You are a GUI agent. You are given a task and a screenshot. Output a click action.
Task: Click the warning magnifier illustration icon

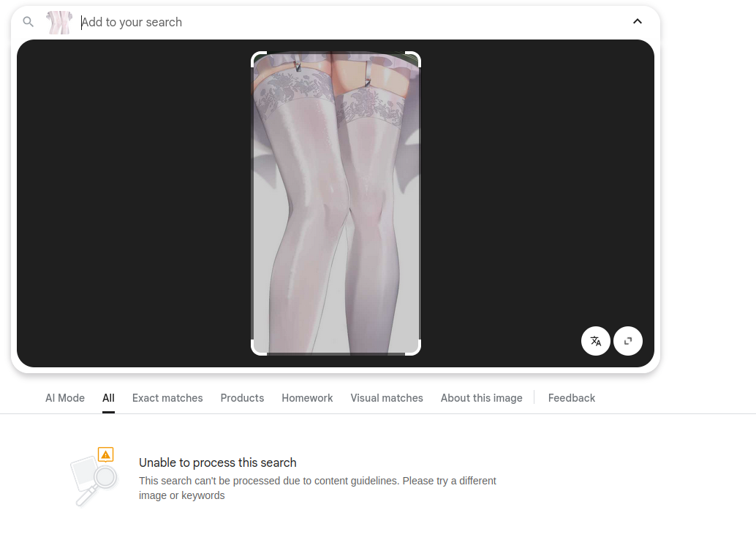tap(94, 476)
